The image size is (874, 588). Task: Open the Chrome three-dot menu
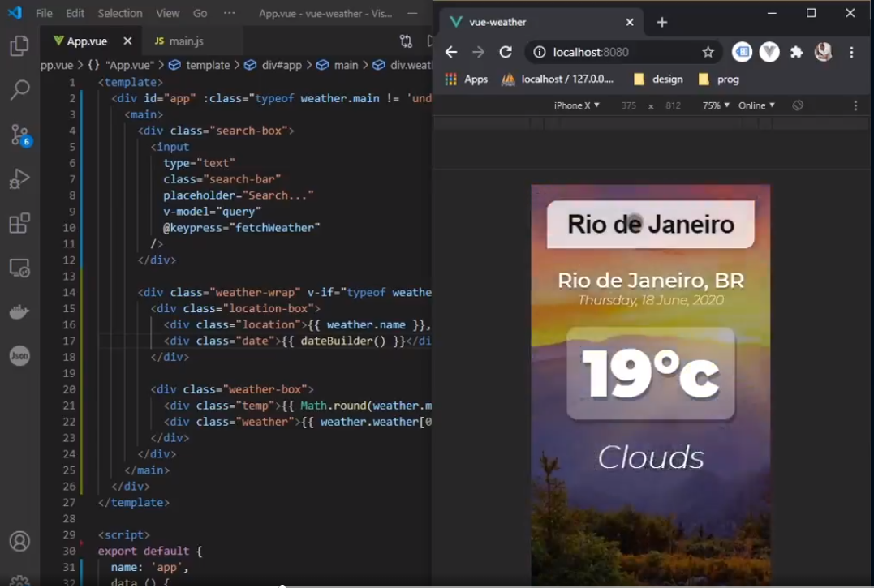pos(851,52)
